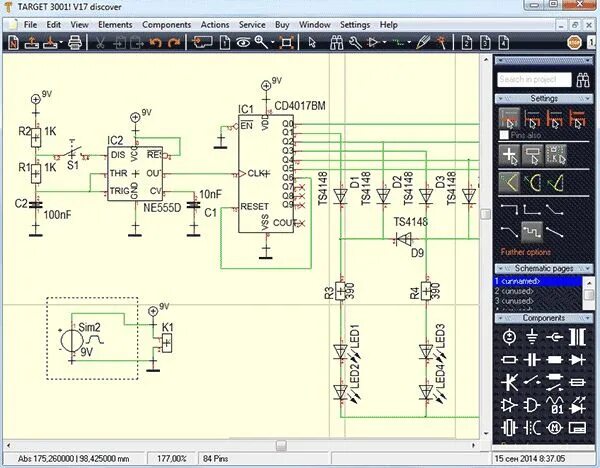The height and width of the screenshot is (468, 600).
Task: Pick the LED symbol in Components
Action: pos(575,405)
